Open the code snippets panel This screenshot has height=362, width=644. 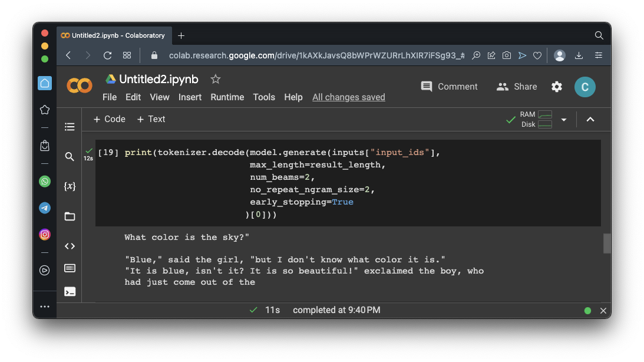tap(70, 246)
